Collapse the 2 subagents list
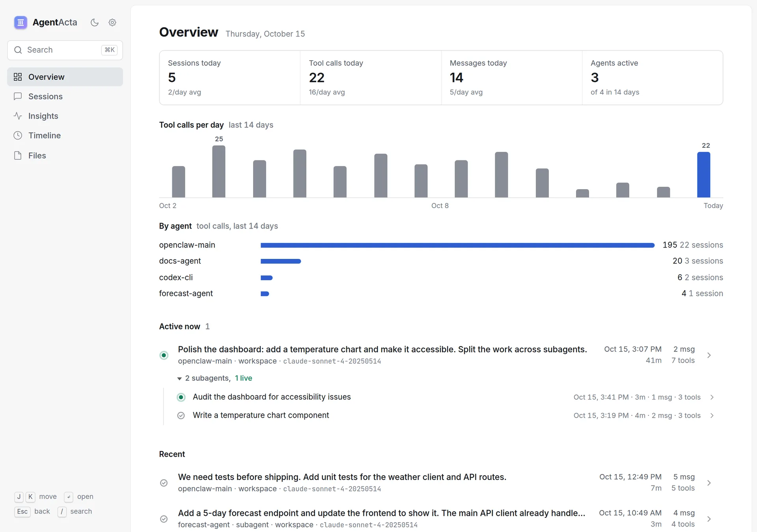Image resolution: width=757 pixels, height=532 pixels. pos(215,378)
